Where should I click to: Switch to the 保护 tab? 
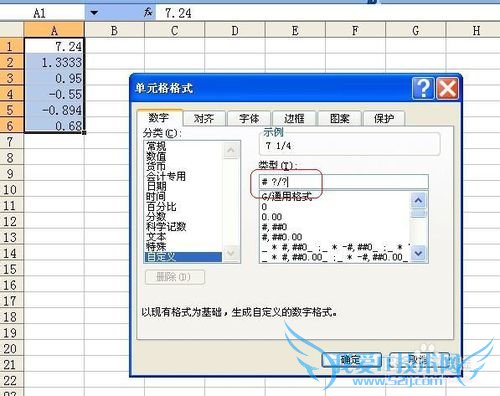tap(384, 118)
